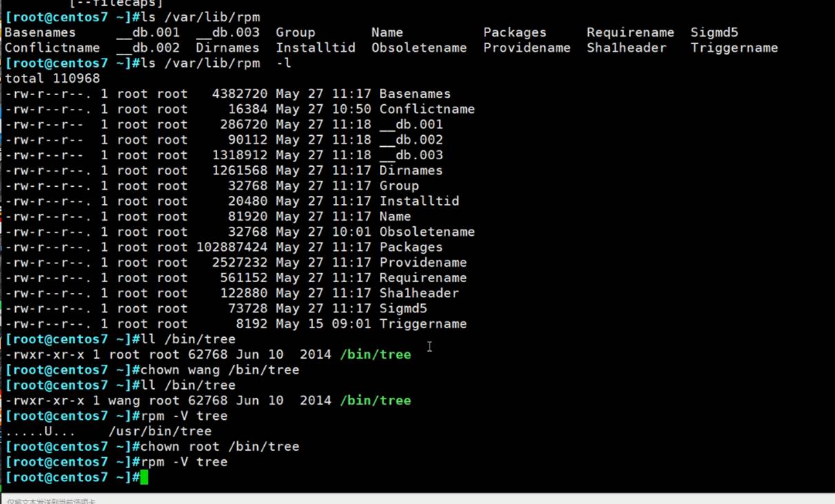Click the 'ls /var/lib/rpm -l' command
The image size is (835, 504).
[215, 63]
